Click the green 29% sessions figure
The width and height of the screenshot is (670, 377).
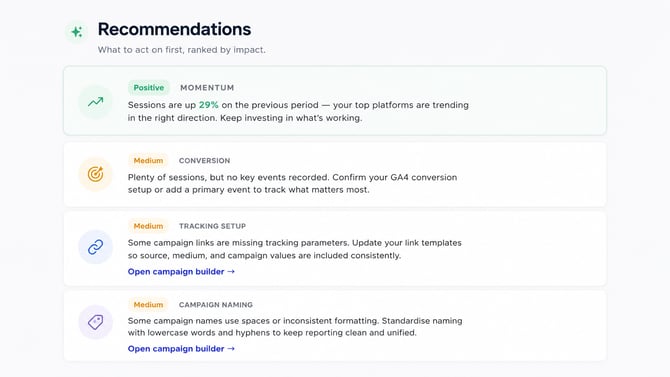point(209,105)
